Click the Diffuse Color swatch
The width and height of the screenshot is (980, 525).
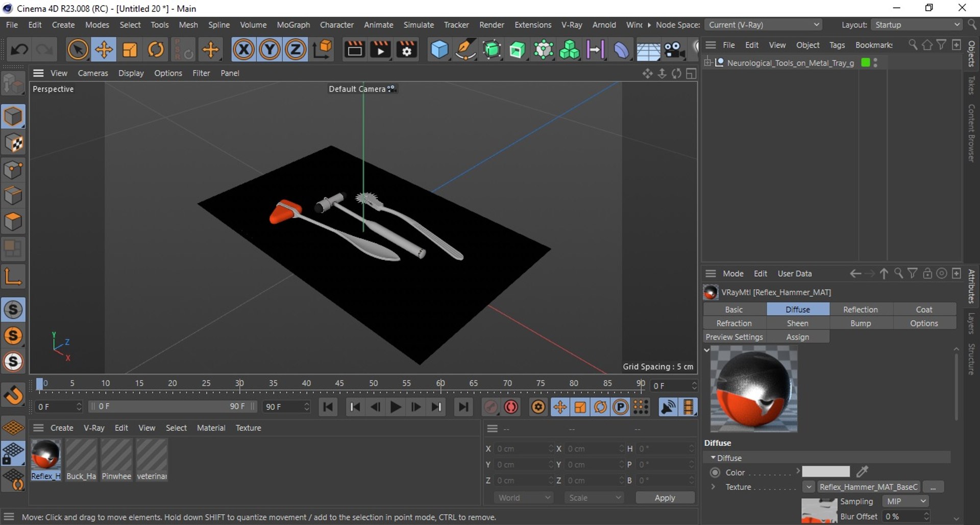(825, 472)
